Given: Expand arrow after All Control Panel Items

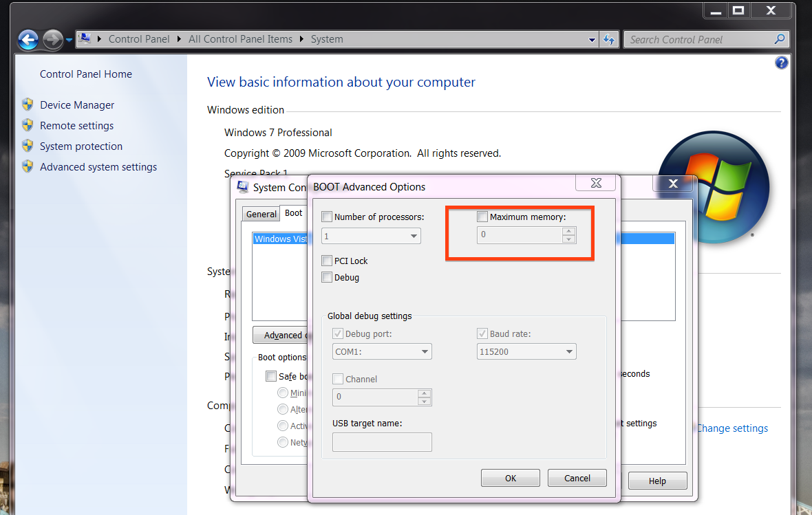Looking at the screenshot, I should click(301, 39).
